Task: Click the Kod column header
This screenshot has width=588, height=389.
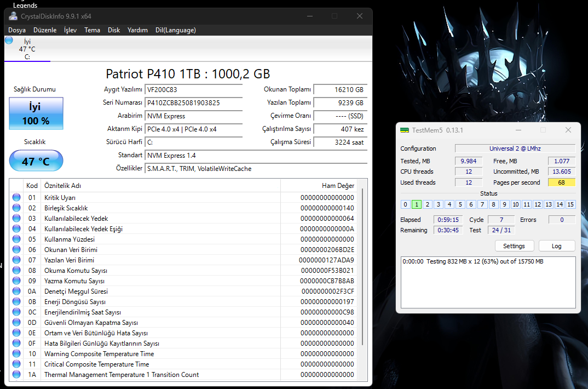Action: (x=32, y=186)
